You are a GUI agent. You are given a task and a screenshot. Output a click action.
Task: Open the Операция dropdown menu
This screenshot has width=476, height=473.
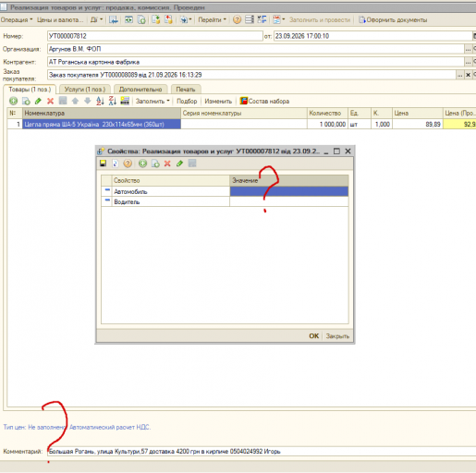(x=17, y=19)
